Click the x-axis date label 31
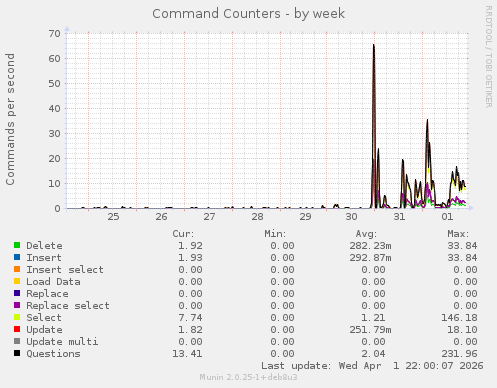Viewport: 497px width, 388px height. 399,217
